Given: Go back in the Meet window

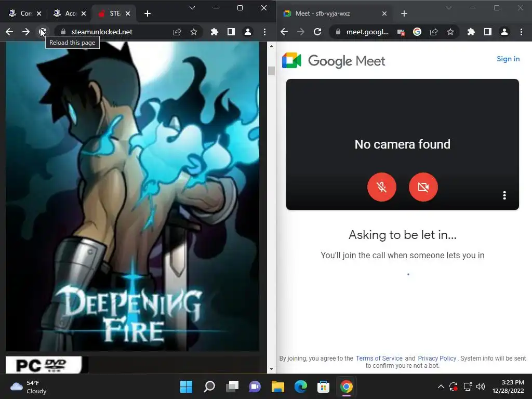Looking at the screenshot, I should (x=284, y=32).
